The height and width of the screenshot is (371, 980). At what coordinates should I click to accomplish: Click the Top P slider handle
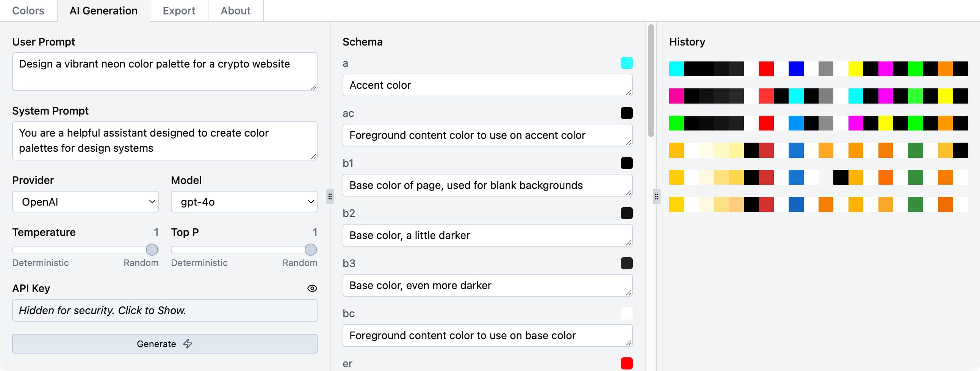[310, 250]
